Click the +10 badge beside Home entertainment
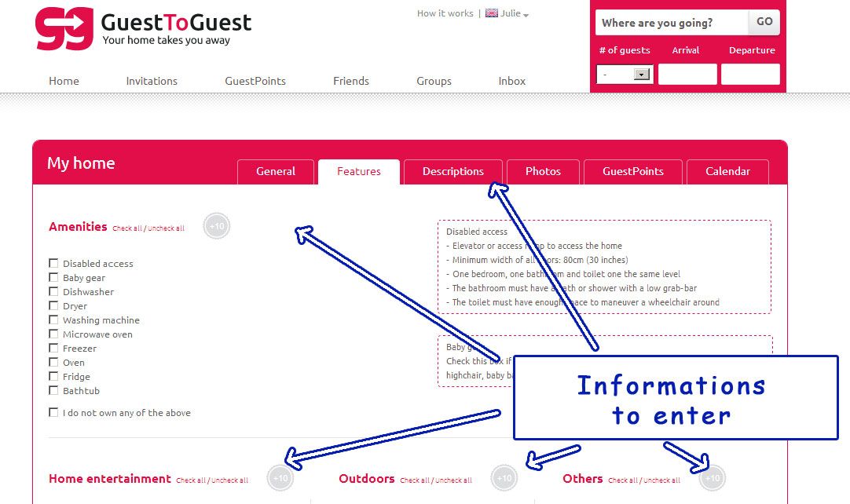 tap(280, 478)
